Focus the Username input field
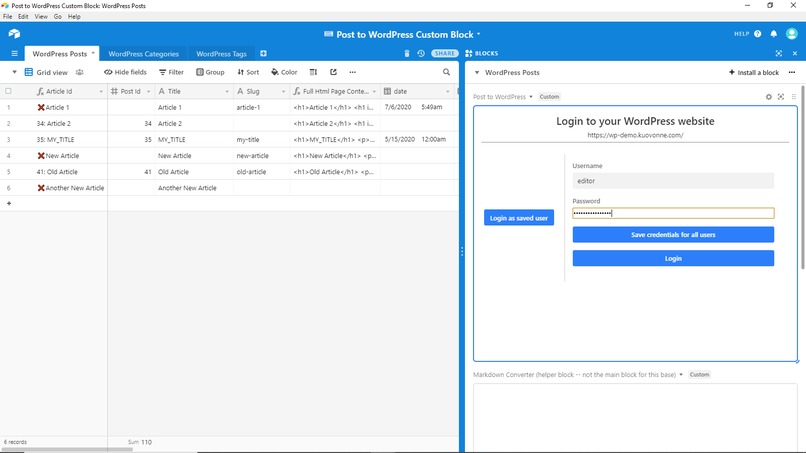 (673, 181)
